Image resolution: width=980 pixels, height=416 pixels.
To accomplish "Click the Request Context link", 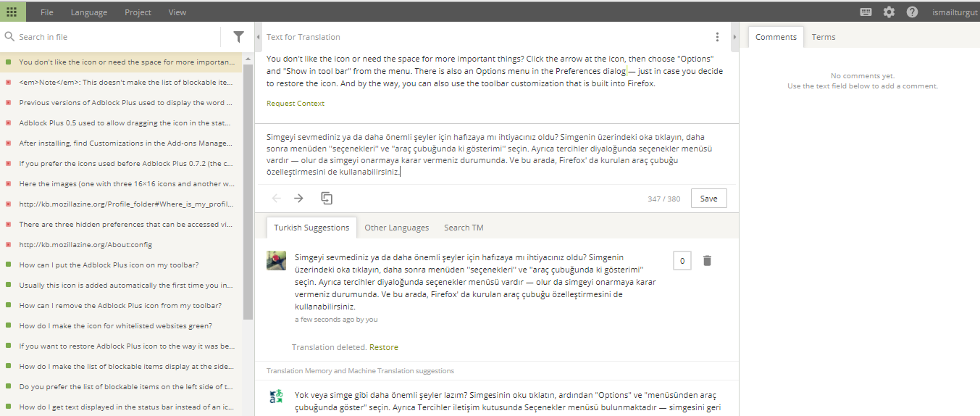I will click(x=296, y=103).
